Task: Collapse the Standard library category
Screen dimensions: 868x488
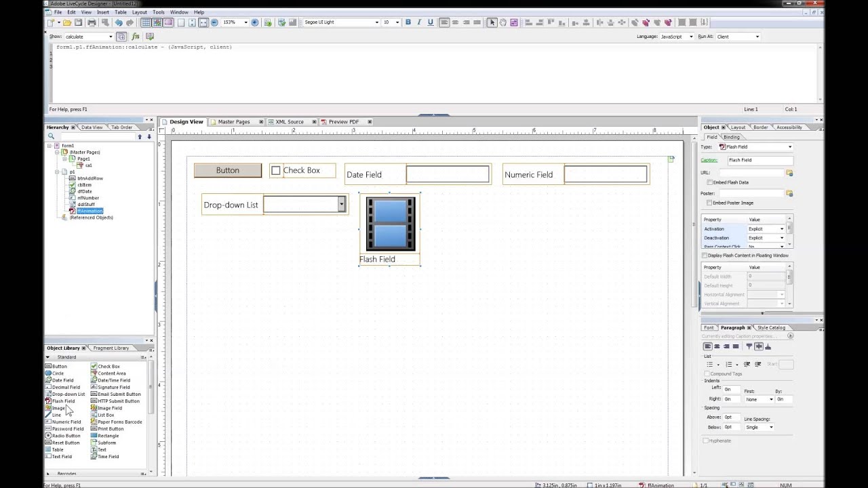Action: point(47,357)
